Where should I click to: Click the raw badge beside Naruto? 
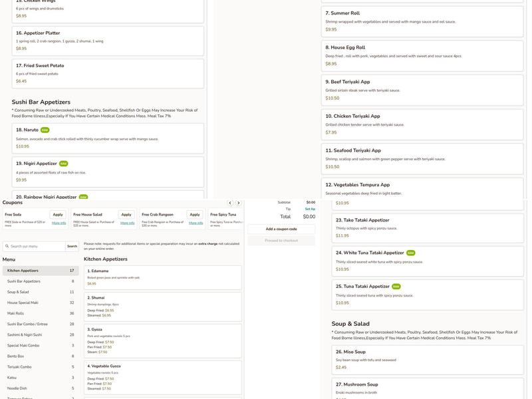pyautogui.click(x=45, y=130)
